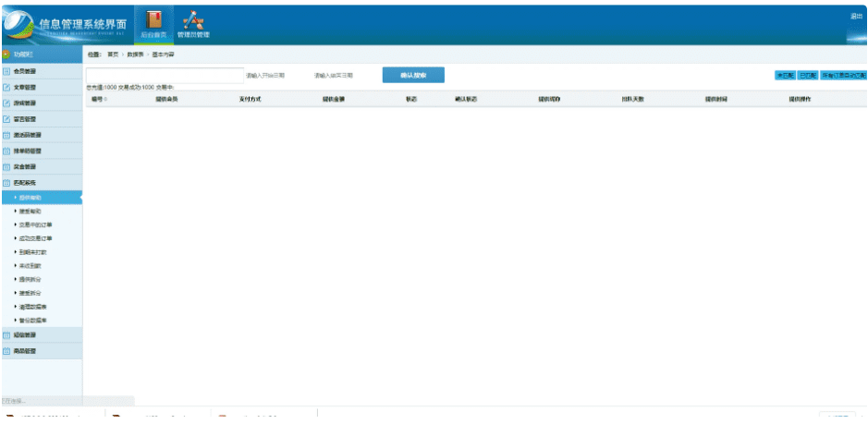The width and height of the screenshot is (868, 424).
Task: Select the highlighted 提供帮助 submenu item
Action: coord(43,198)
